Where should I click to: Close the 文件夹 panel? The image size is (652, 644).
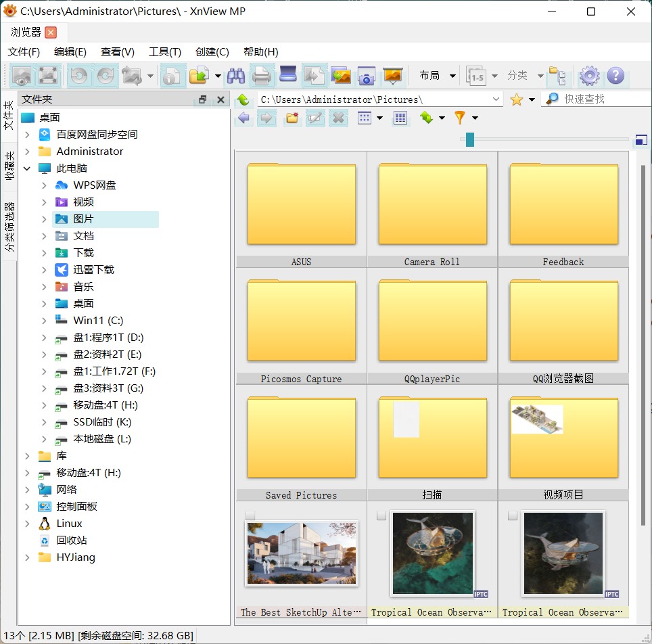pos(220,99)
